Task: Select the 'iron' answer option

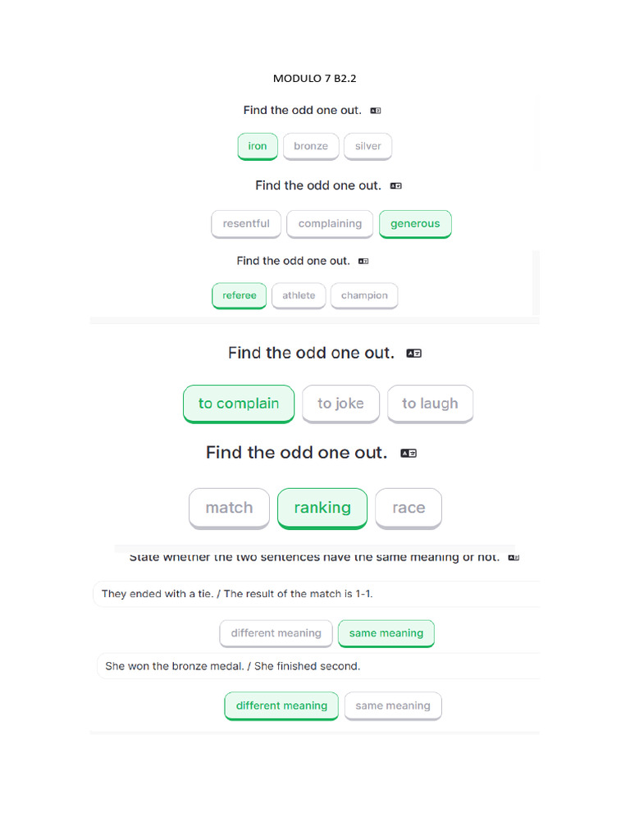Action: click(258, 146)
